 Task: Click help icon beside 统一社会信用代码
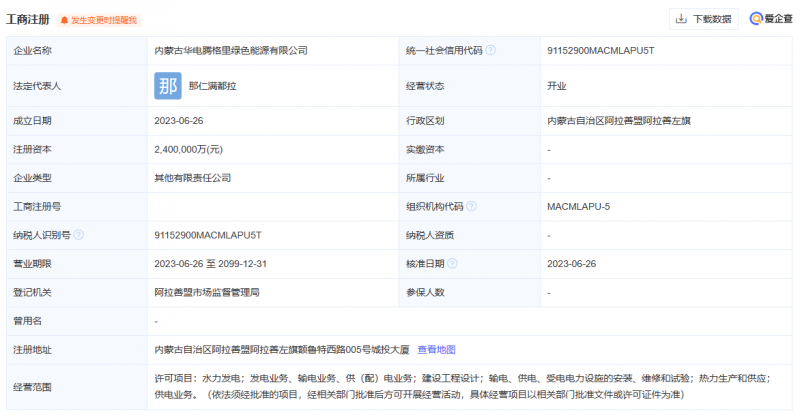[x=490, y=50]
